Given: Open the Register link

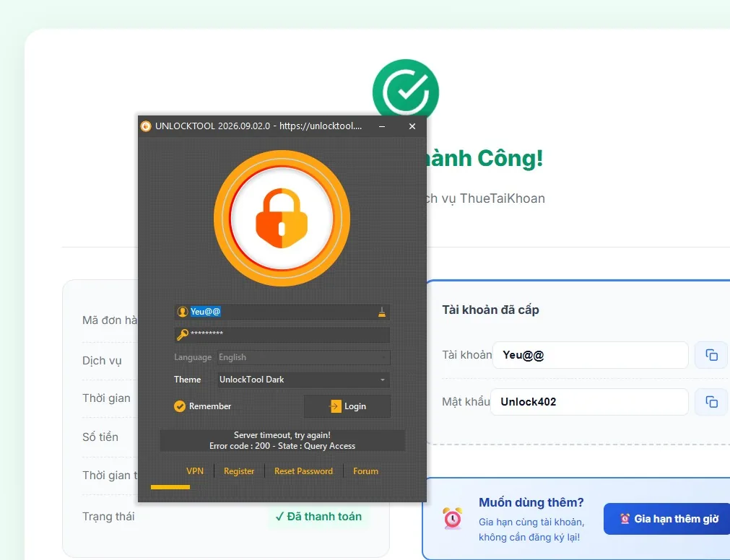Looking at the screenshot, I should 239,471.
